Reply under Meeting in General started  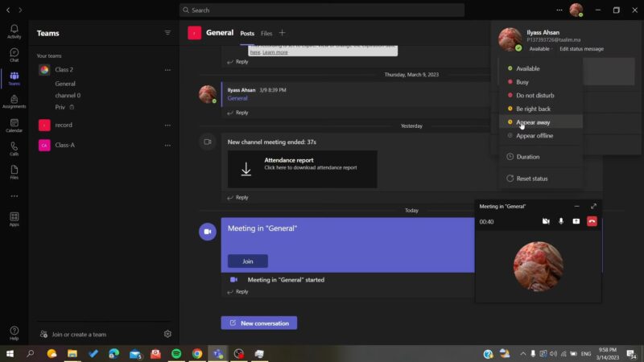237,292
